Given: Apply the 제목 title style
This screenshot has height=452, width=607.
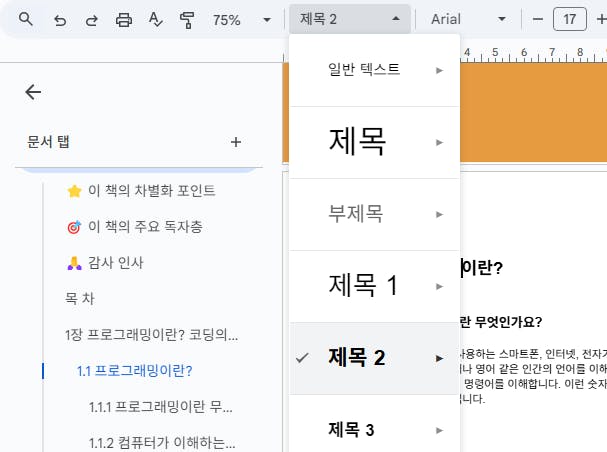Looking at the screenshot, I should [374, 142].
